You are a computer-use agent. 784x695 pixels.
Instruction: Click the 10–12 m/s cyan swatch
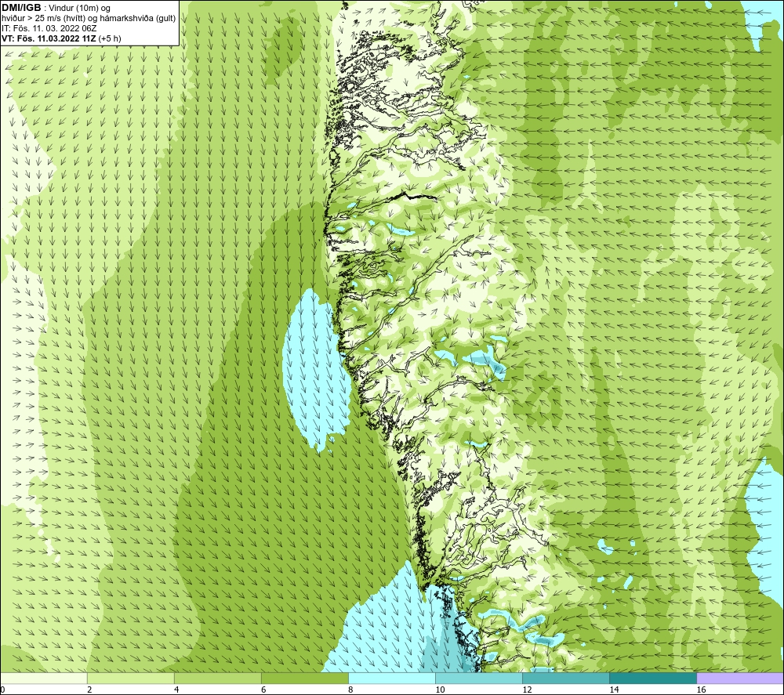pyautogui.click(x=478, y=678)
